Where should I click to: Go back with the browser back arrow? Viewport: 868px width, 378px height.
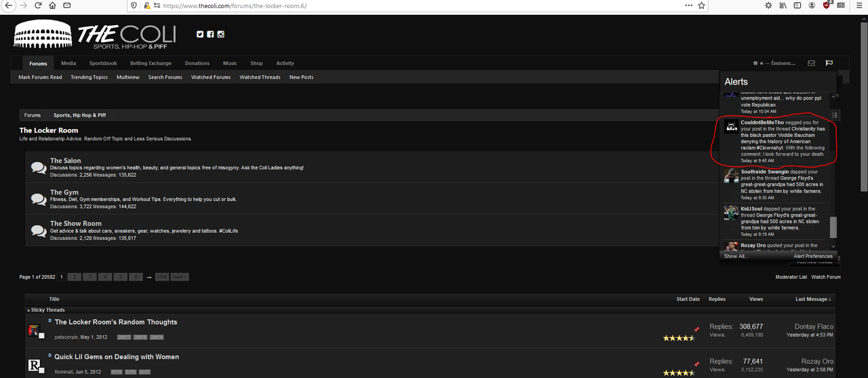click(7, 5)
